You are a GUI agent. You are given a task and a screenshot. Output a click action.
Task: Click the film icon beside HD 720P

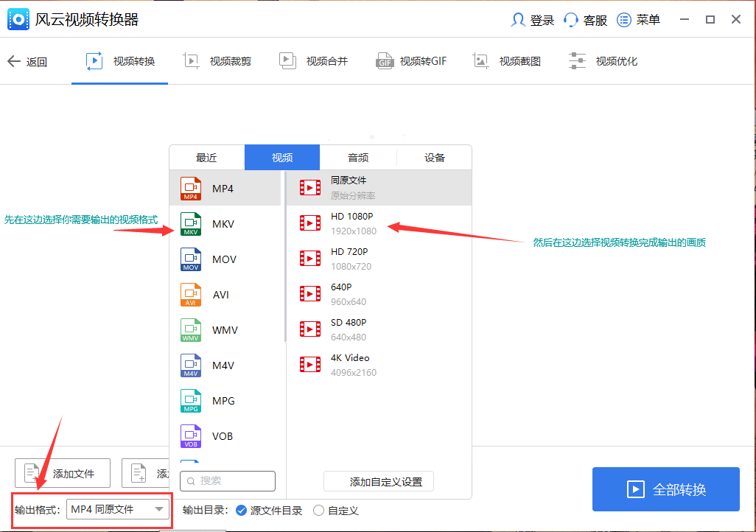(x=310, y=259)
